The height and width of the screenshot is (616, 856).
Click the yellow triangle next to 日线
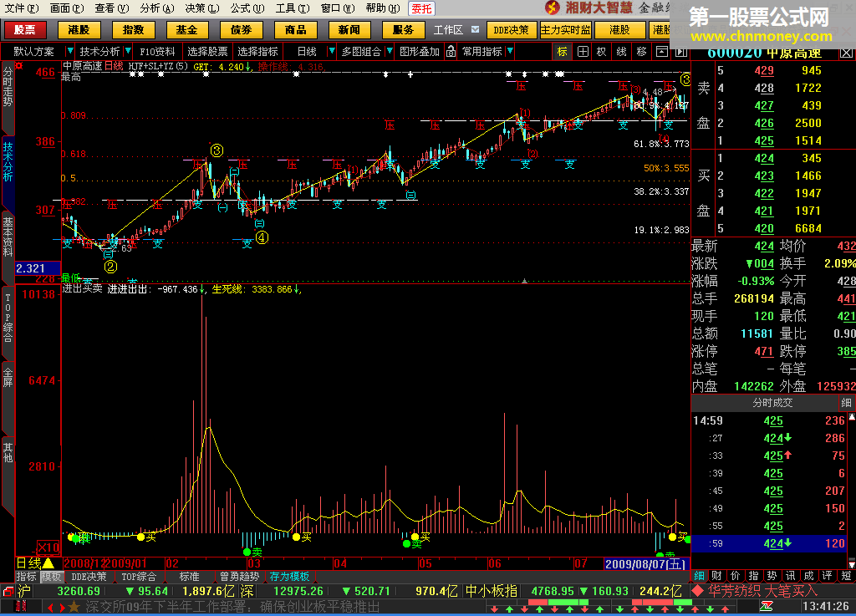click(48, 563)
